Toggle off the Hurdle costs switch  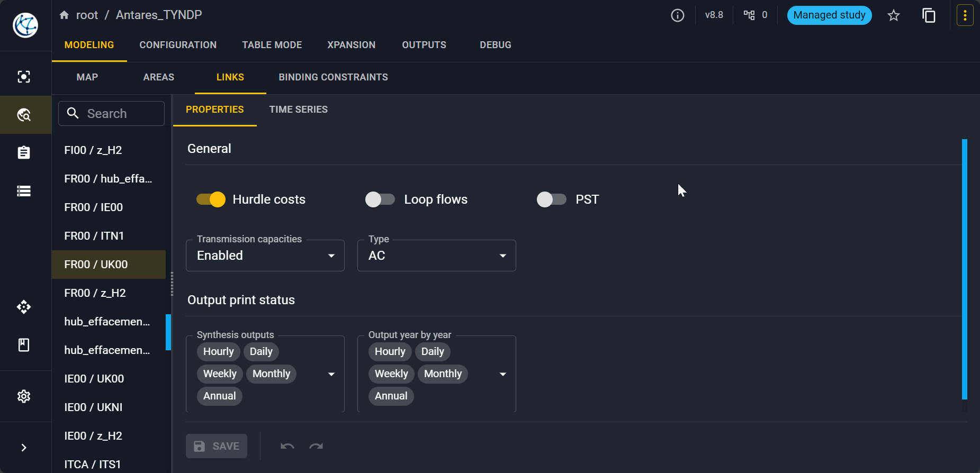211,199
